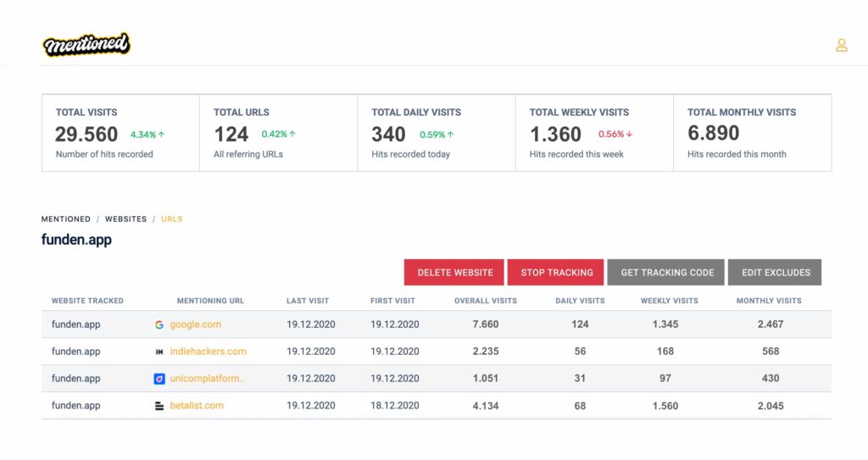Viewport: 868px width, 460px height.
Task: Click the funden.app page heading
Action: click(x=76, y=240)
